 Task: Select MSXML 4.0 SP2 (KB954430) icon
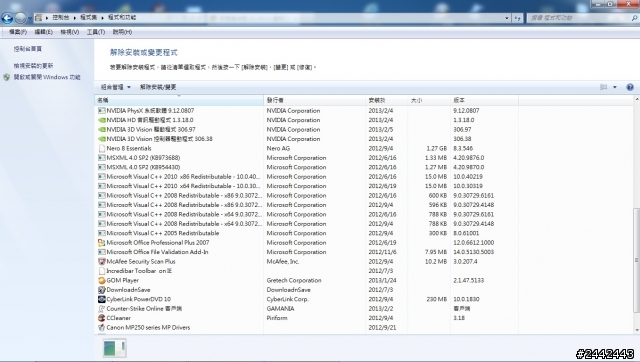coord(102,167)
